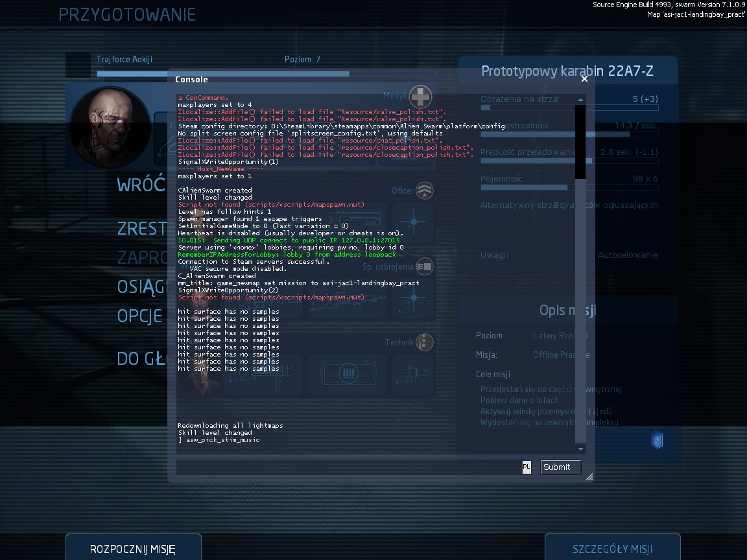Click the Cele misji heading

pyautogui.click(x=493, y=374)
